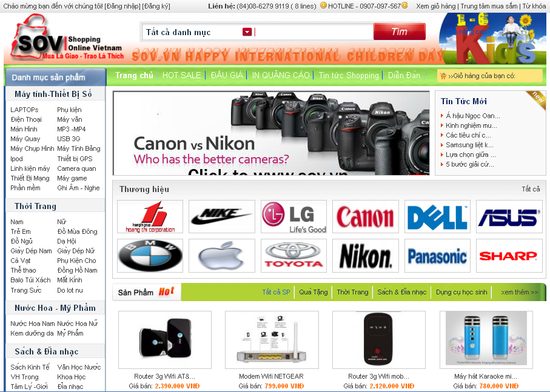View the Canon vs Nikon banner
Screen dimensions: 550x392
pos(270,133)
